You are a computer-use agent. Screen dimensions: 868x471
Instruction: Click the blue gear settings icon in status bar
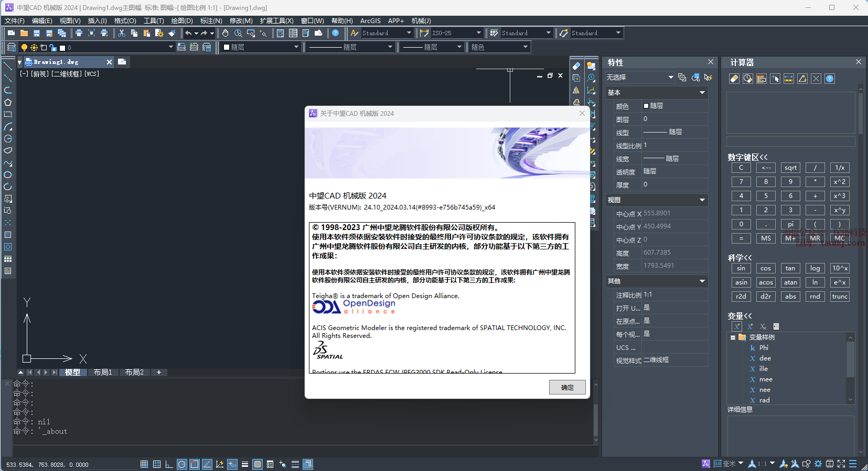click(818, 464)
